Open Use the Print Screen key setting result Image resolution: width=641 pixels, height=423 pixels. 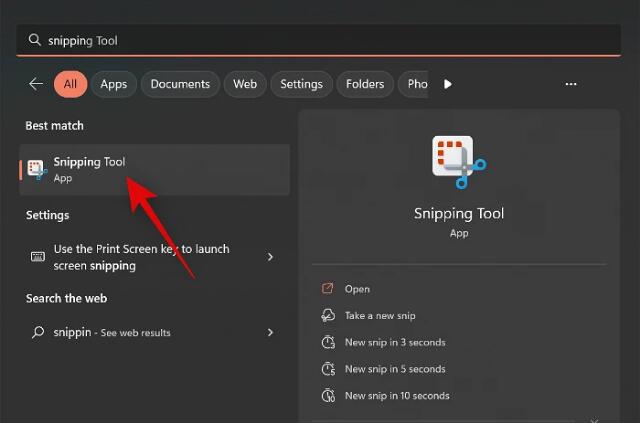[155, 257]
